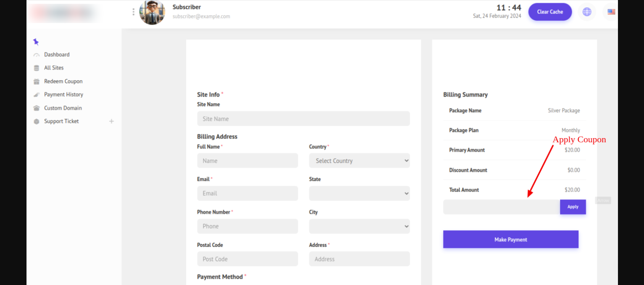Viewport: 644px width, 285px height.
Task: Open the US flag language selector
Action: pyautogui.click(x=611, y=12)
